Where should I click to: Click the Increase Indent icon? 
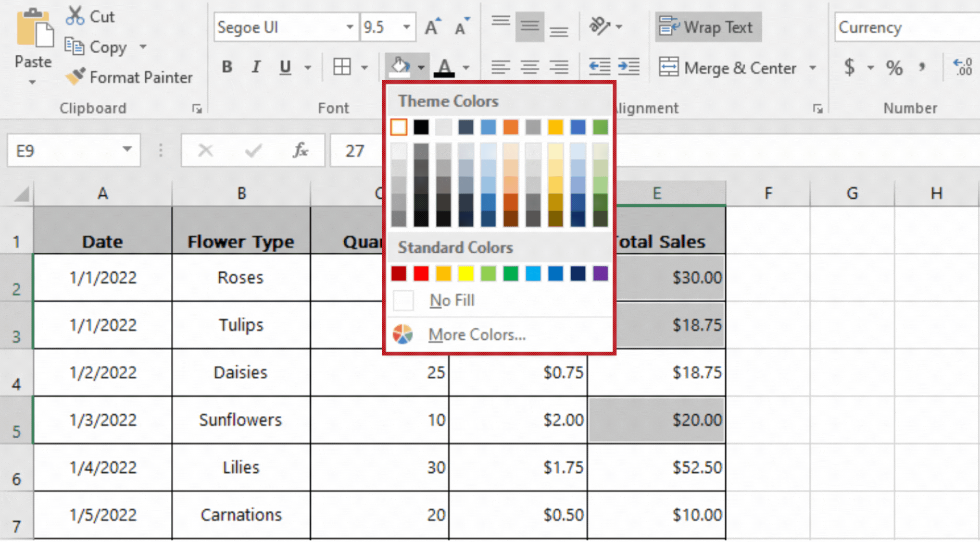pyautogui.click(x=628, y=67)
